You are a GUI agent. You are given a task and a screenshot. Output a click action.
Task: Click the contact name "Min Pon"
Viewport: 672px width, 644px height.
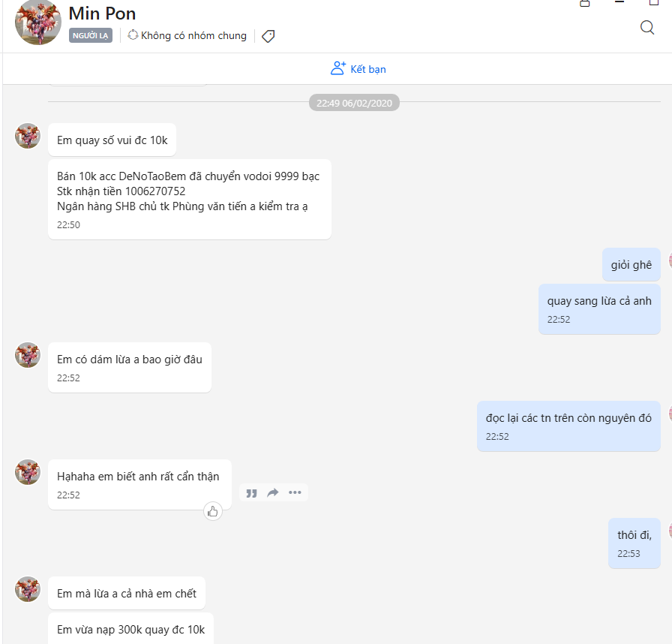[x=102, y=14]
